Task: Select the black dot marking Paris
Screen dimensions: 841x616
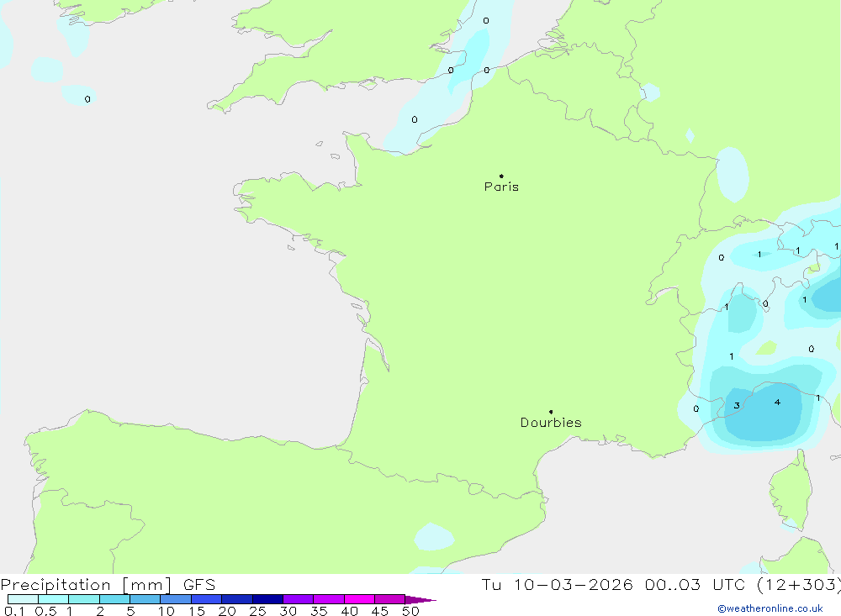Action: coord(501,176)
